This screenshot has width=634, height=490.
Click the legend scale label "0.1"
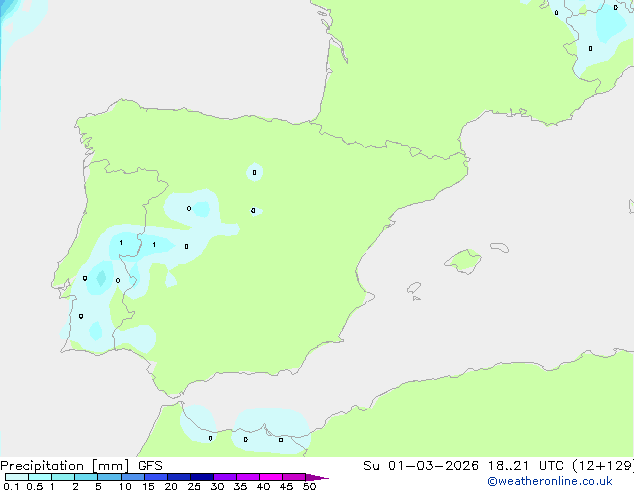tap(10, 487)
